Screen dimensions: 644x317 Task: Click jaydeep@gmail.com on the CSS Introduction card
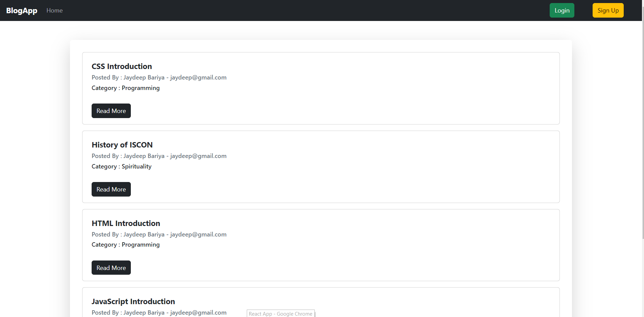click(x=198, y=77)
